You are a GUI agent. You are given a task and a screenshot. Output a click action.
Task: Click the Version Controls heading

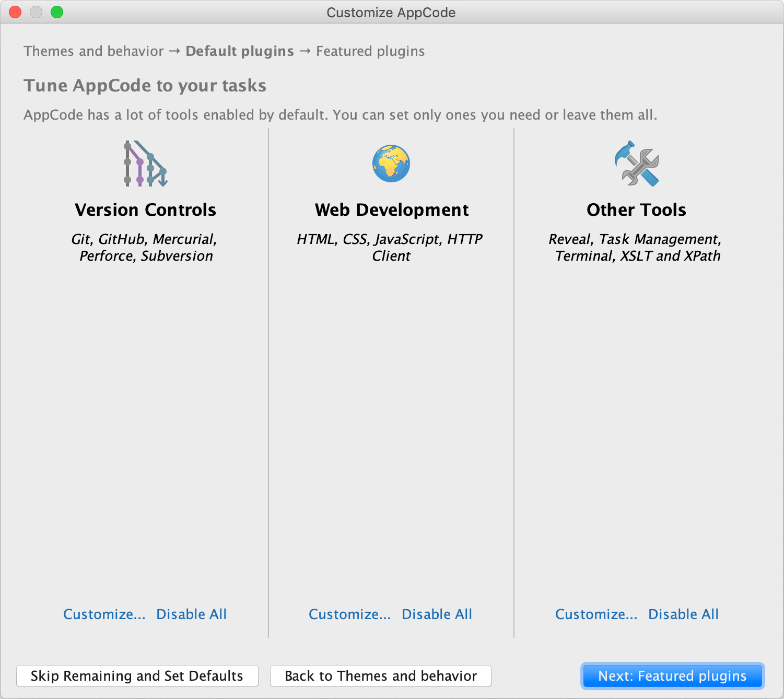point(145,210)
